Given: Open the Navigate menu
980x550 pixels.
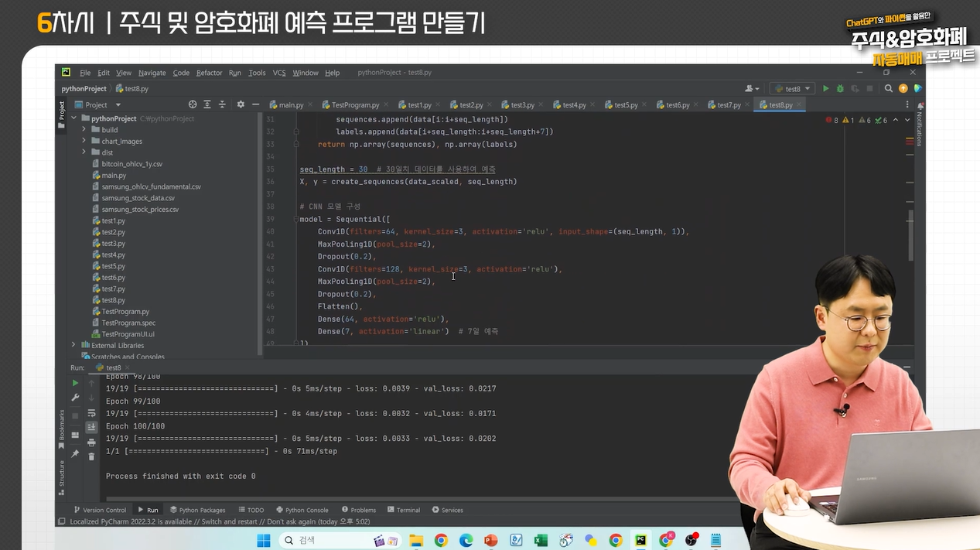Looking at the screenshot, I should [x=152, y=73].
